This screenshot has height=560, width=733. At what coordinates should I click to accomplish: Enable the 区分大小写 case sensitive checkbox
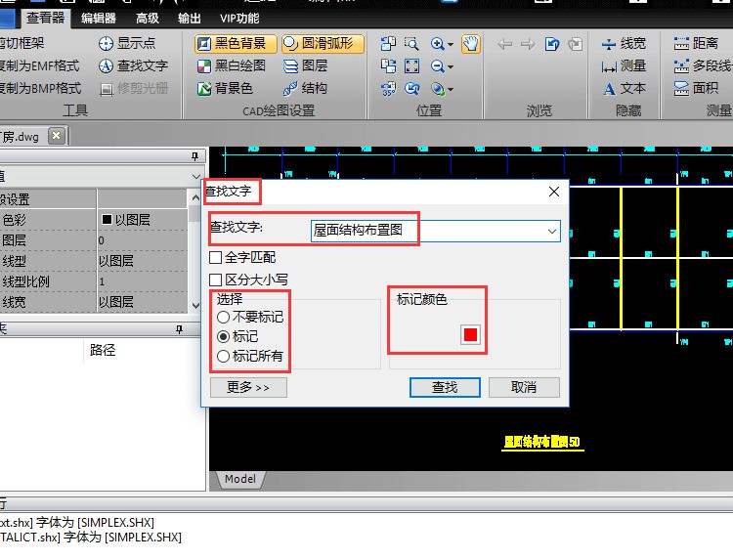[x=216, y=280]
